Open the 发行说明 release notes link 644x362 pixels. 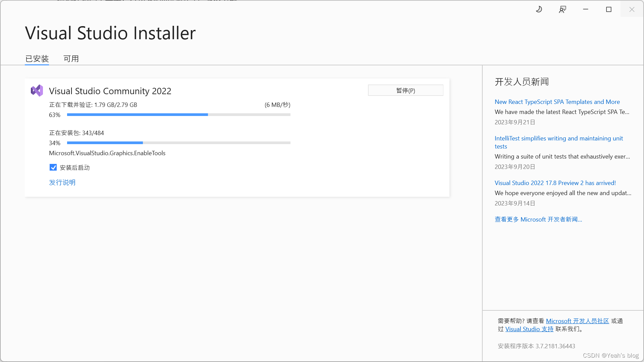62,182
